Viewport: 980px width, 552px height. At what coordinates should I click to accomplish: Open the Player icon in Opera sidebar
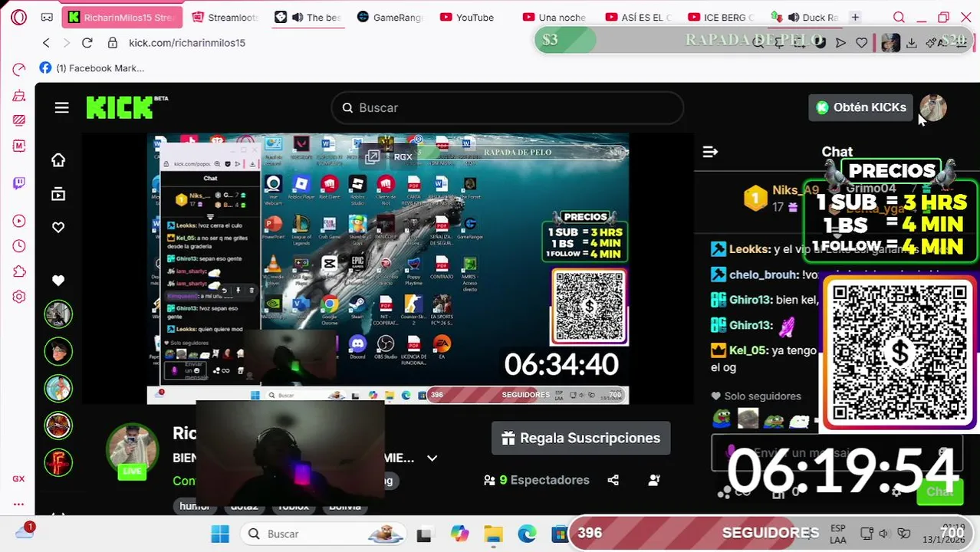pyautogui.click(x=19, y=222)
